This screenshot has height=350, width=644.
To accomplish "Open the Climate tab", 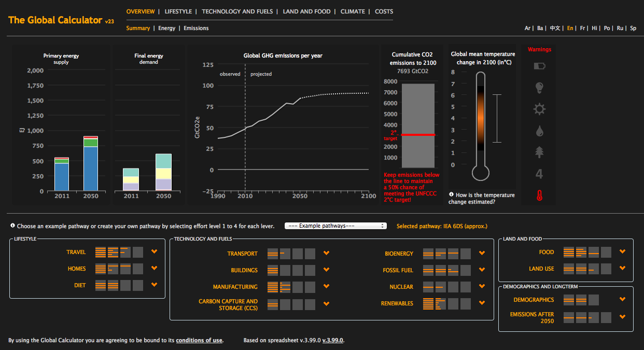I will click(353, 11).
